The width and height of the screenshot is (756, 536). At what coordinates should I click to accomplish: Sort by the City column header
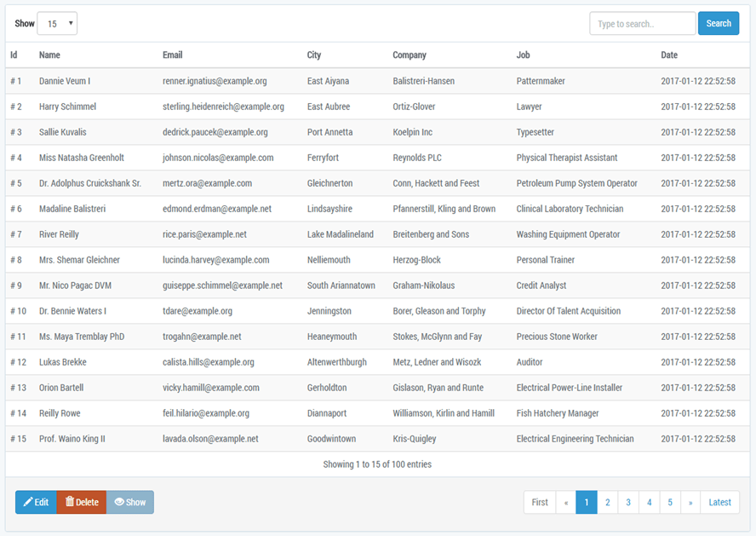click(x=314, y=55)
